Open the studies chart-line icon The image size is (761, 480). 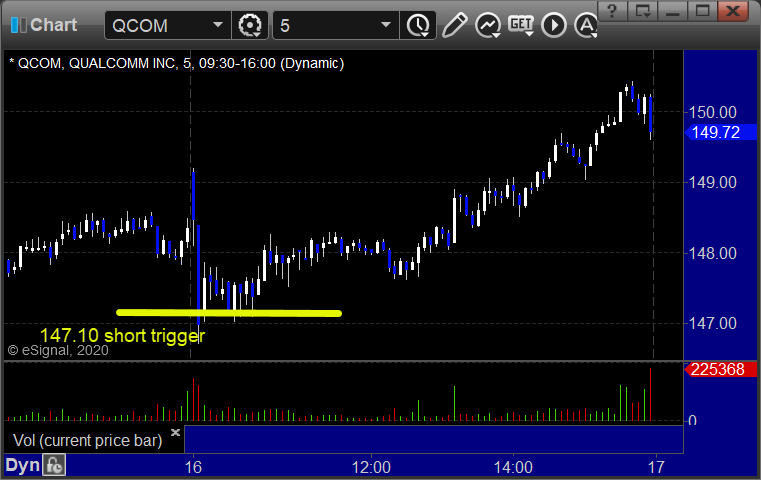coord(488,25)
